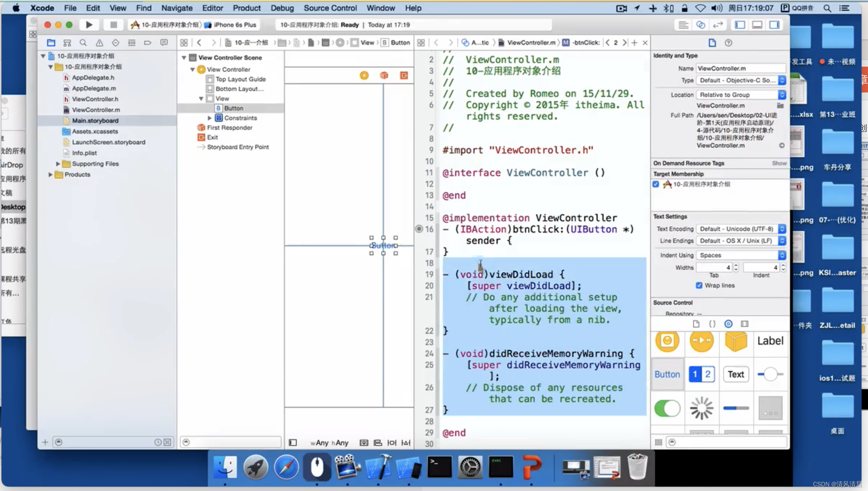The image size is (868, 491).
Task: Pick the Switch object in the library
Action: [x=667, y=408]
